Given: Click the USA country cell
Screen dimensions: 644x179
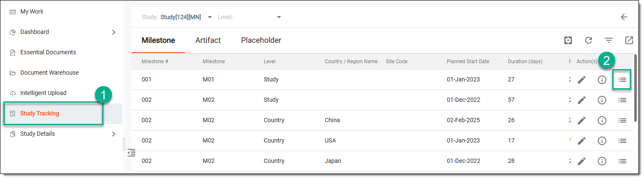Looking at the screenshot, I should pyautogui.click(x=330, y=141).
